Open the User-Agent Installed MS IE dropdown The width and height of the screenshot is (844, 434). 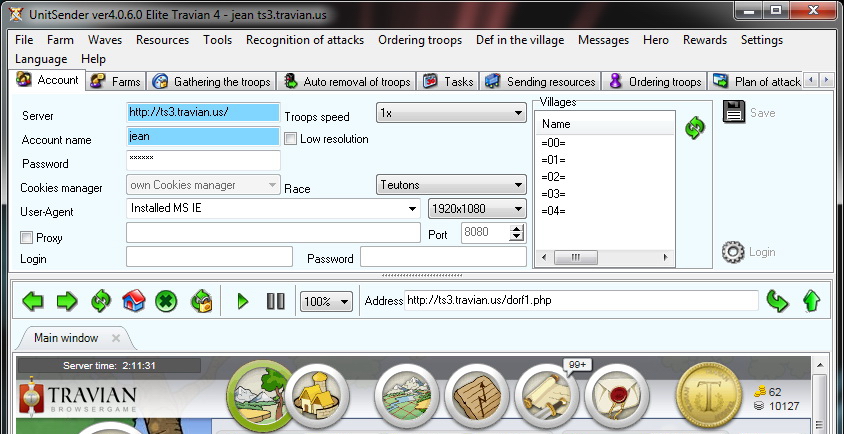pyautogui.click(x=273, y=208)
